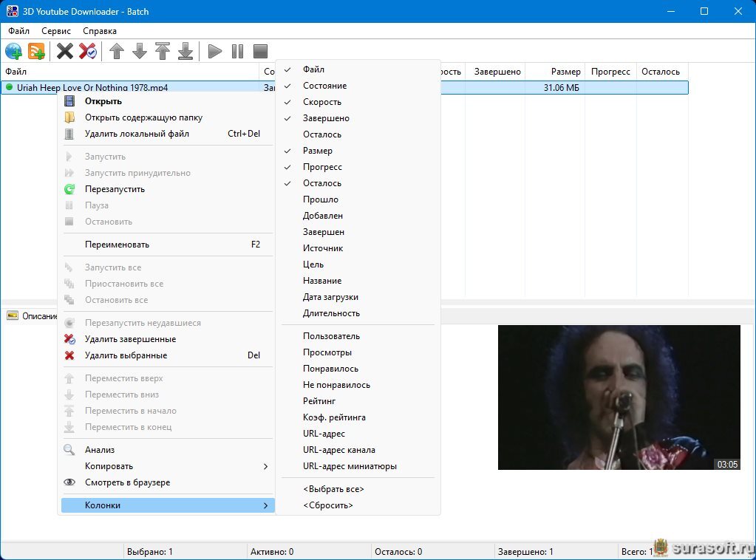Image resolution: width=756 pixels, height=560 pixels.
Task: Click the move up arrow toolbar icon
Action: [117, 51]
